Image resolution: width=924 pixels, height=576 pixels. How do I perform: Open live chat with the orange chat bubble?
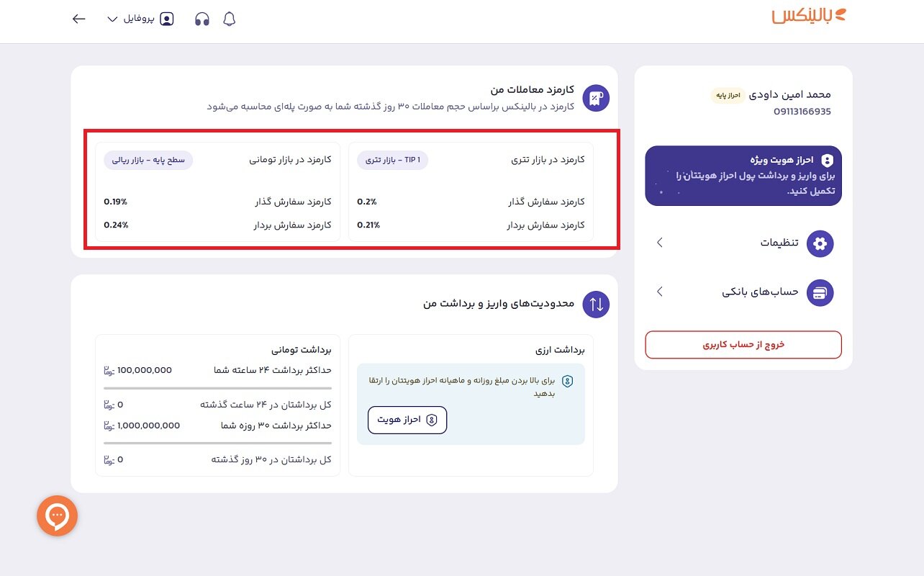click(57, 516)
